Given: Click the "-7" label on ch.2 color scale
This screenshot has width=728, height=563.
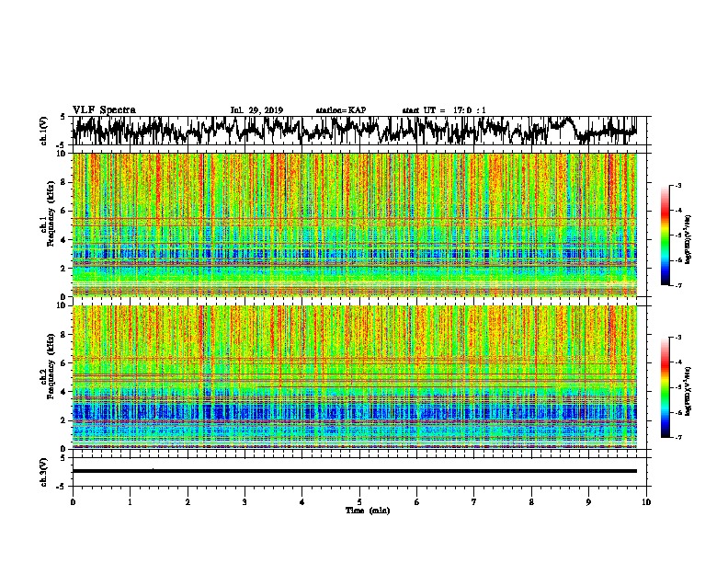Looking at the screenshot, I should pos(677,437).
